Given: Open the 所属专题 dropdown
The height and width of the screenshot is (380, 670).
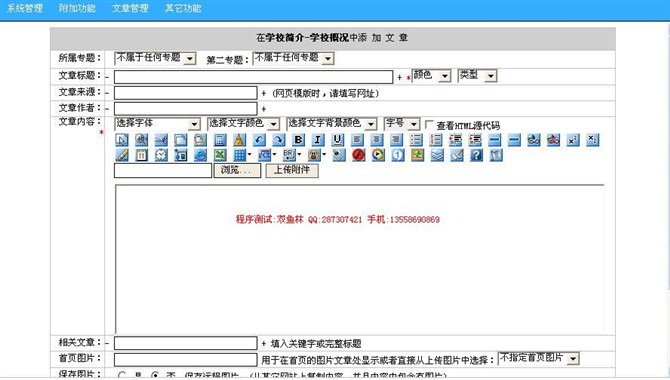Looking at the screenshot, I should coord(155,58).
